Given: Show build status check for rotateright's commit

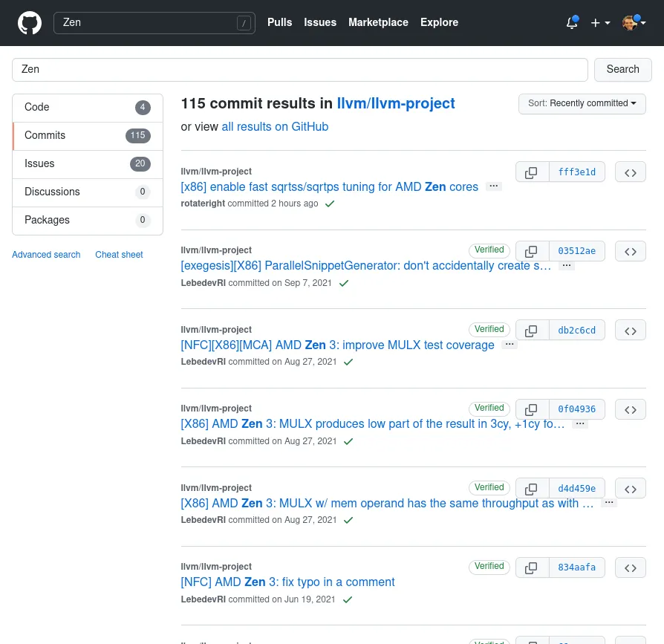Looking at the screenshot, I should click(330, 204).
